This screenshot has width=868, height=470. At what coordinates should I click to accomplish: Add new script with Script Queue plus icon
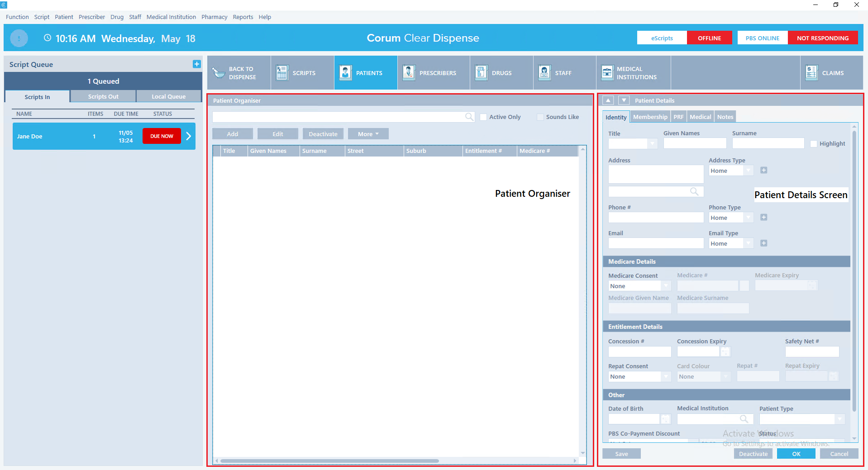click(196, 64)
